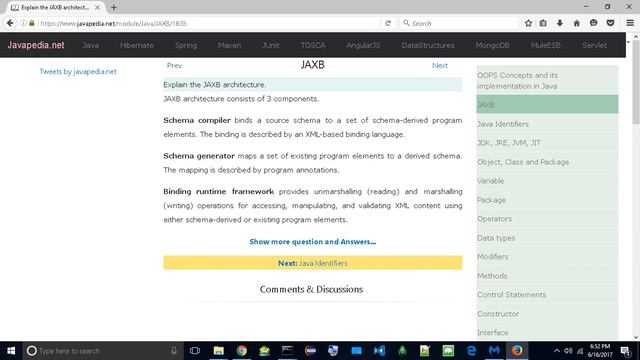Reload the page with the refresh icon
Image resolution: width=640 pixels, height=360 pixels.
[x=388, y=23]
